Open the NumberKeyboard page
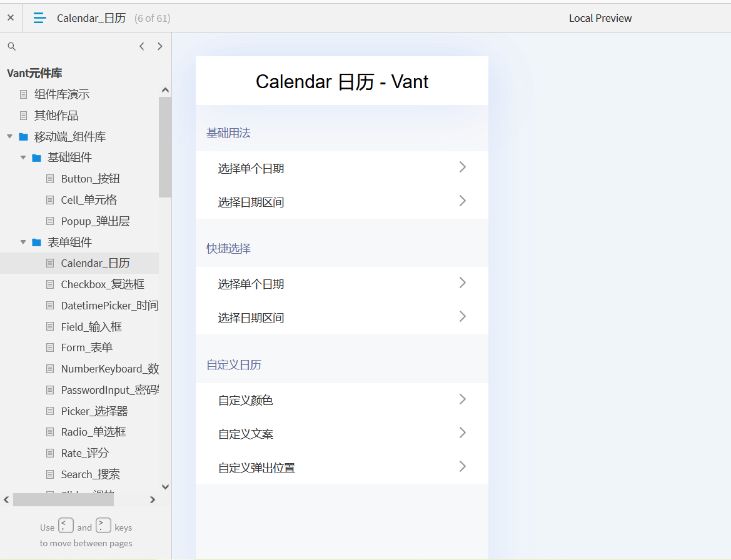This screenshot has width=731, height=560. 109,369
